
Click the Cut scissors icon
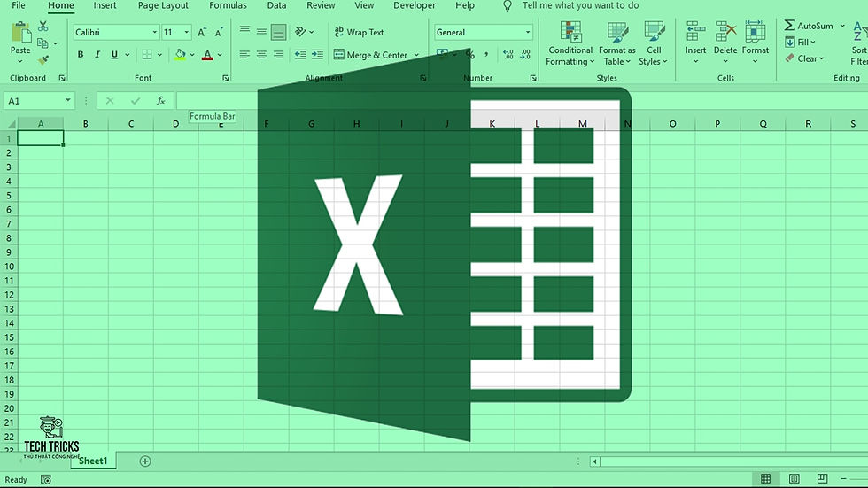[x=43, y=26]
